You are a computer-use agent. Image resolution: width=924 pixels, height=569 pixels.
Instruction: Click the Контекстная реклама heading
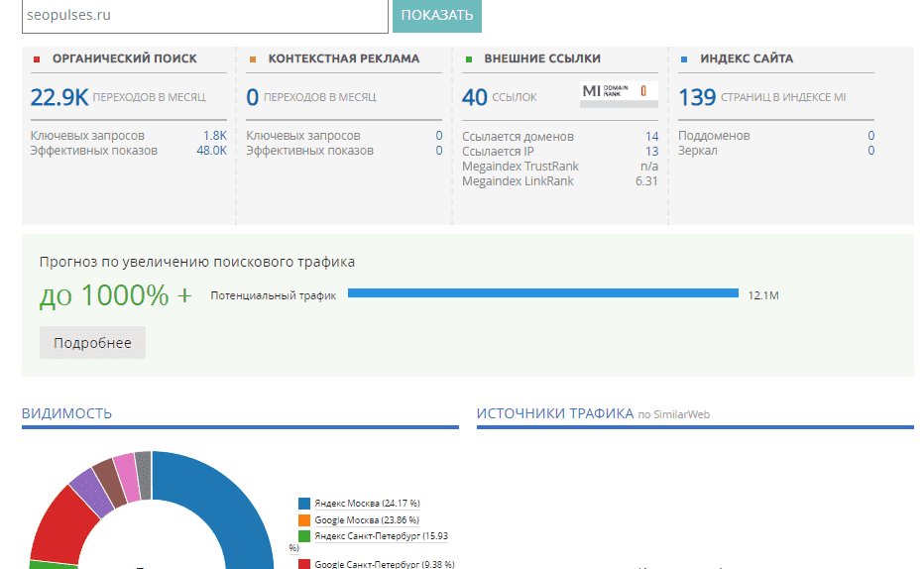coord(344,58)
